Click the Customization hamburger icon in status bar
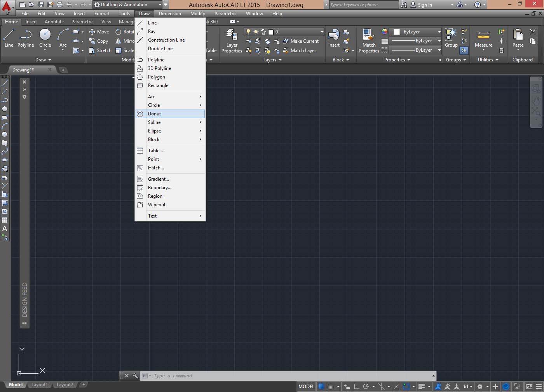Viewport: 544px width, 392px height. click(539, 387)
